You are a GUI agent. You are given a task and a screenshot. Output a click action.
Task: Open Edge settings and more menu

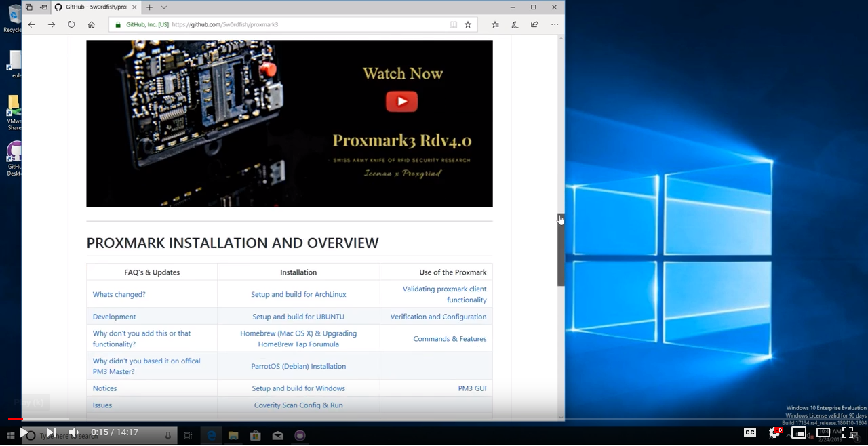pyautogui.click(x=555, y=24)
